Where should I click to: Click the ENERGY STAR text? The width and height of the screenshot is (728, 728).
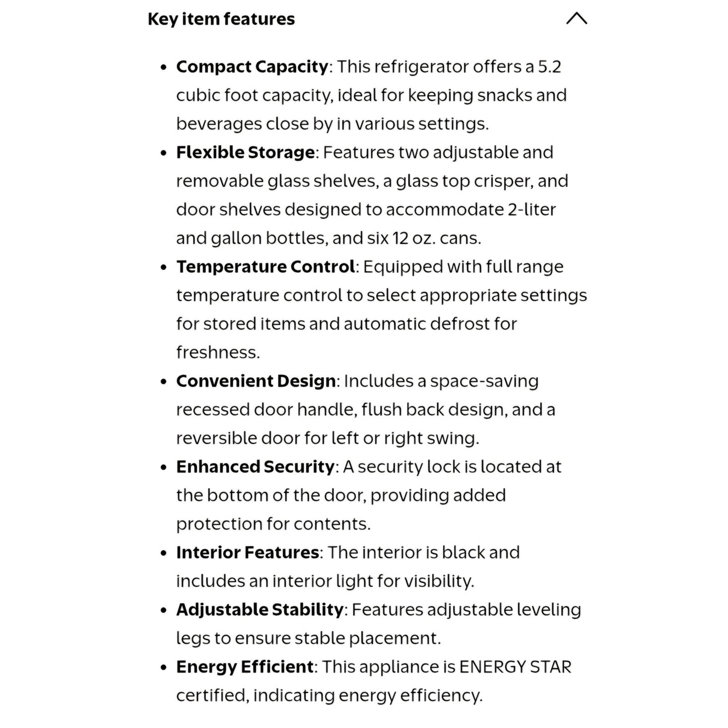pyautogui.click(x=515, y=667)
